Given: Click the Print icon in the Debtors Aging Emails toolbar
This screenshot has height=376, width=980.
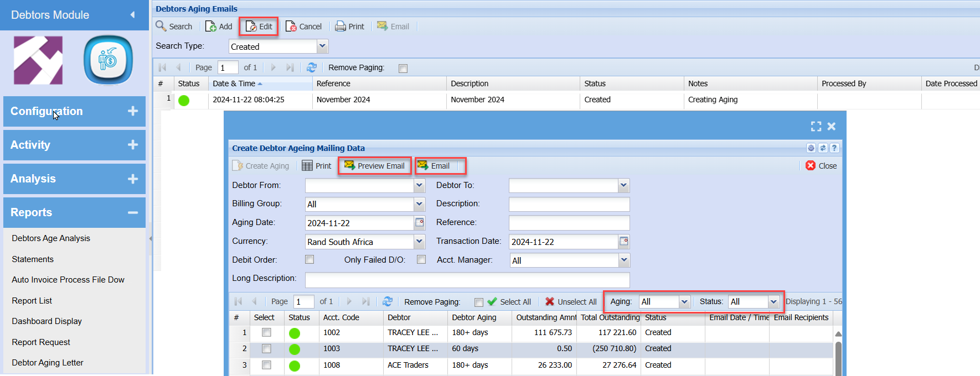Looking at the screenshot, I should tap(341, 26).
